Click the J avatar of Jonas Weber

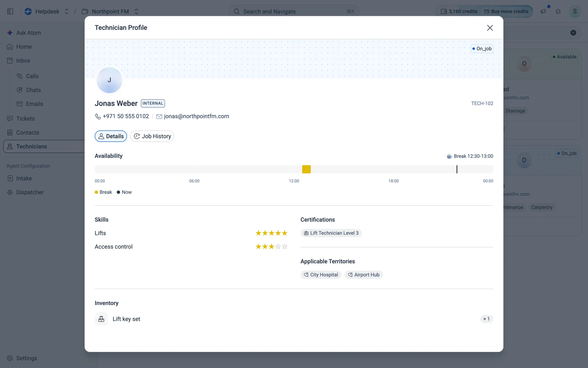click(109, 80)
